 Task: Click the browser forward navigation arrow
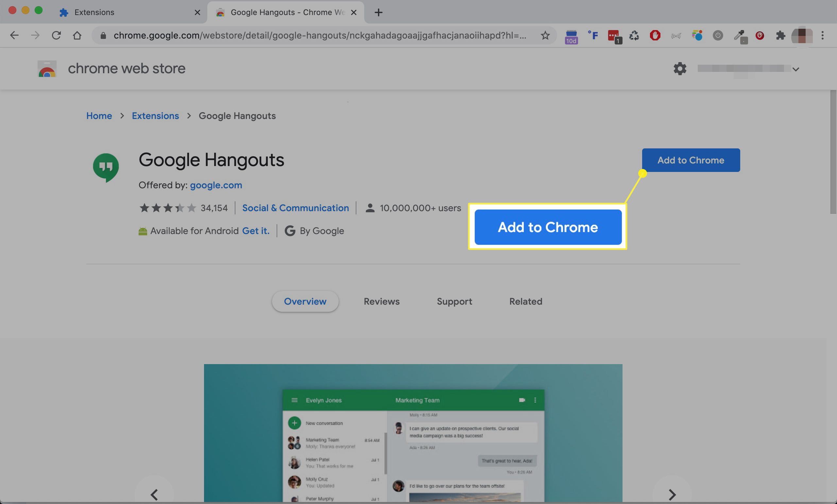pos(34,35)
